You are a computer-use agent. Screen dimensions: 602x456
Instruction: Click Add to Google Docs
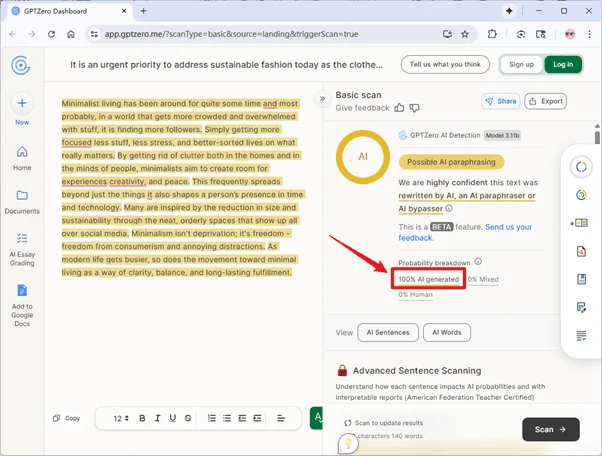(22, 306)
